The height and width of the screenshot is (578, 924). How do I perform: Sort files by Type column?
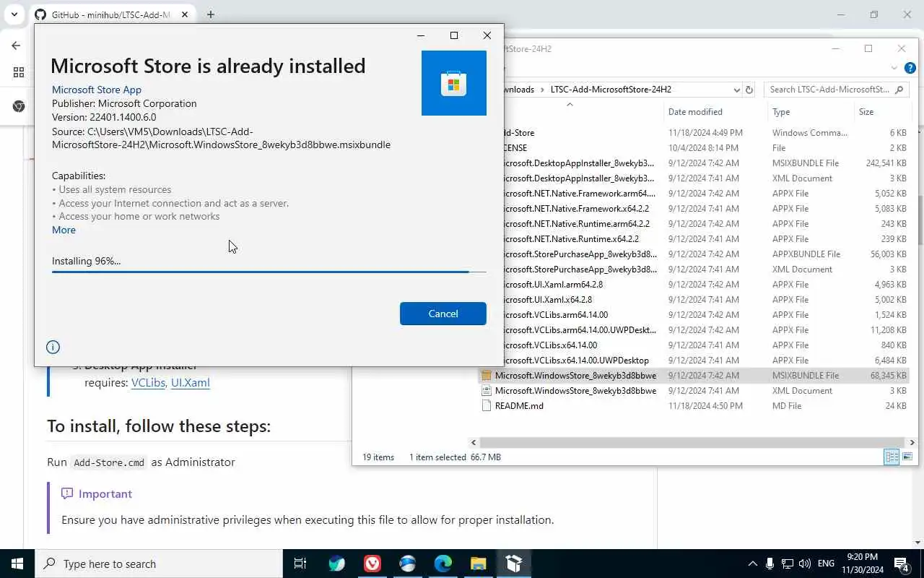tap(811, 112)
